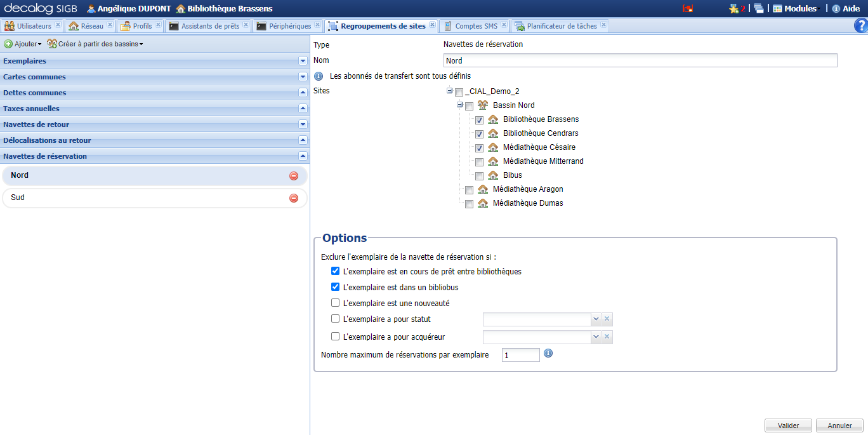868x435 pixels.
Task: Check the Médiathèque Mitterrand site checkbox
Action: coord(479,162)
